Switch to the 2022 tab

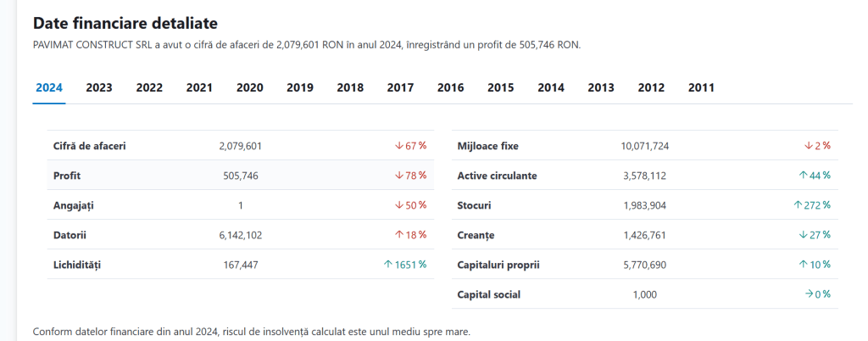click(x=149, y=87)
